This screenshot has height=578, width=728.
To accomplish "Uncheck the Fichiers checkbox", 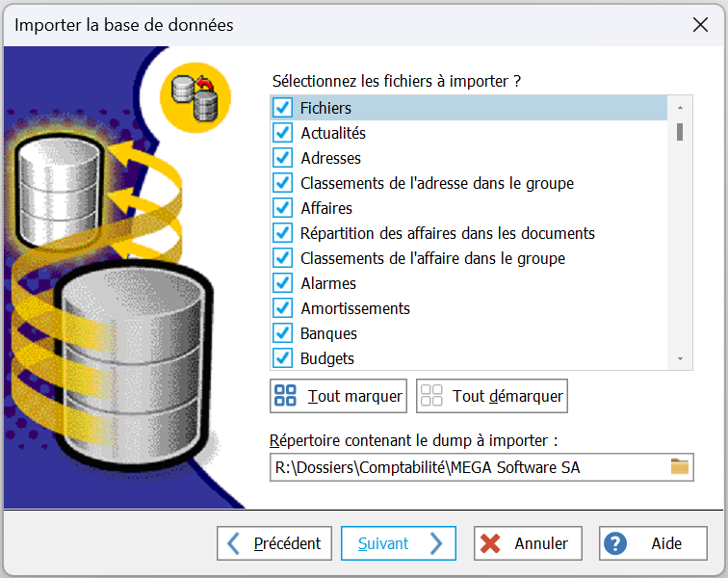I will pos(283,108).
